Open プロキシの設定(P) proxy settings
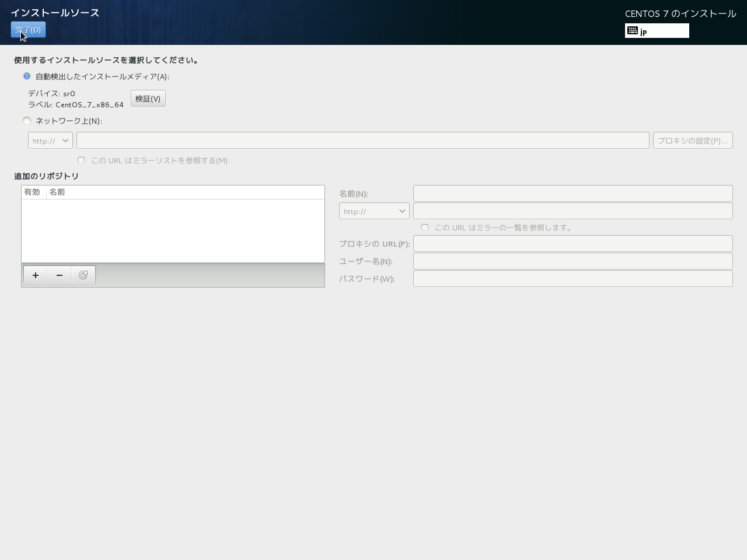747x560 pixels. tap(692, 141)
